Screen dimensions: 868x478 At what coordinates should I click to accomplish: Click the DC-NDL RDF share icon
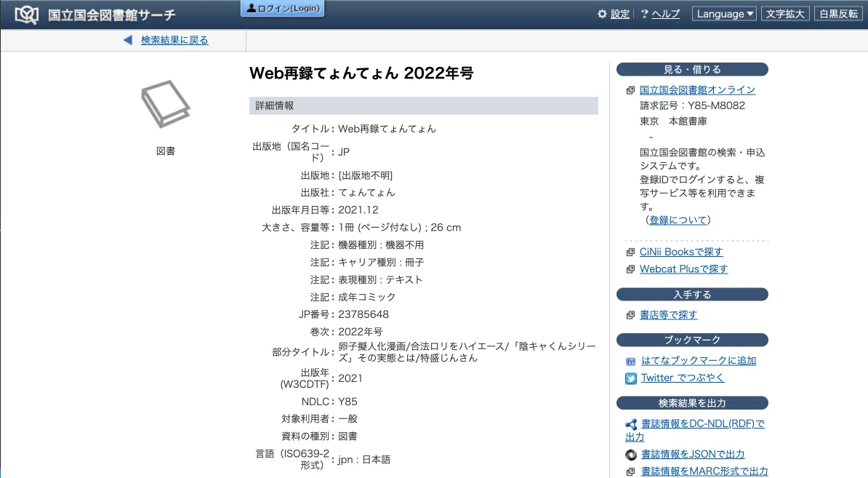click(x=631, y=424)
